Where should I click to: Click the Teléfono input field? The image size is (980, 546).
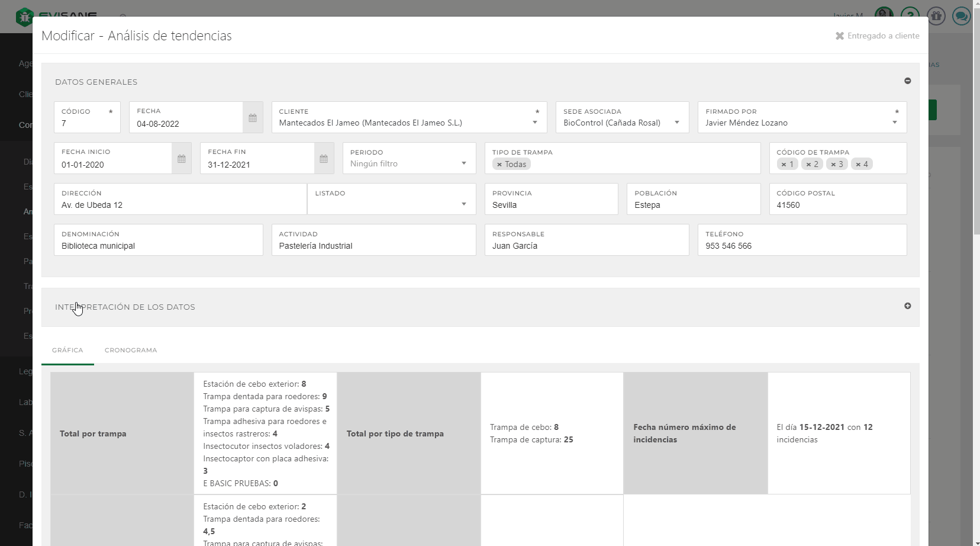802,246
